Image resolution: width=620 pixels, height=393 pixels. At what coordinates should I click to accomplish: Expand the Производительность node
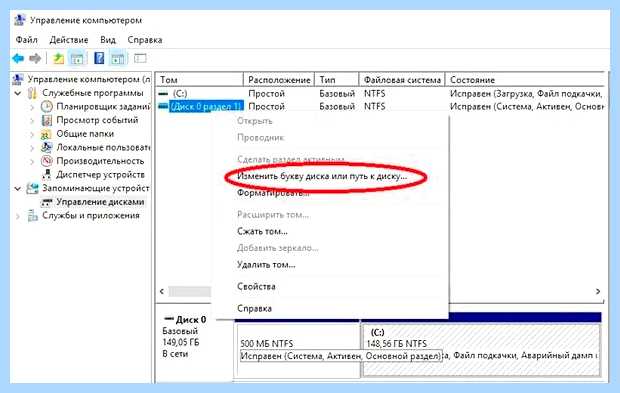[x=32, y=161]
